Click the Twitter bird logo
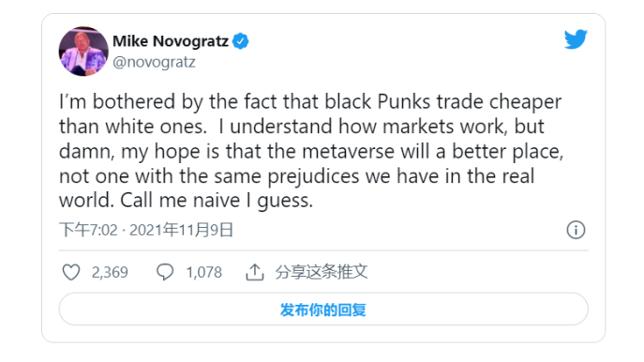 pyautogui.click(x=576, y=39)
